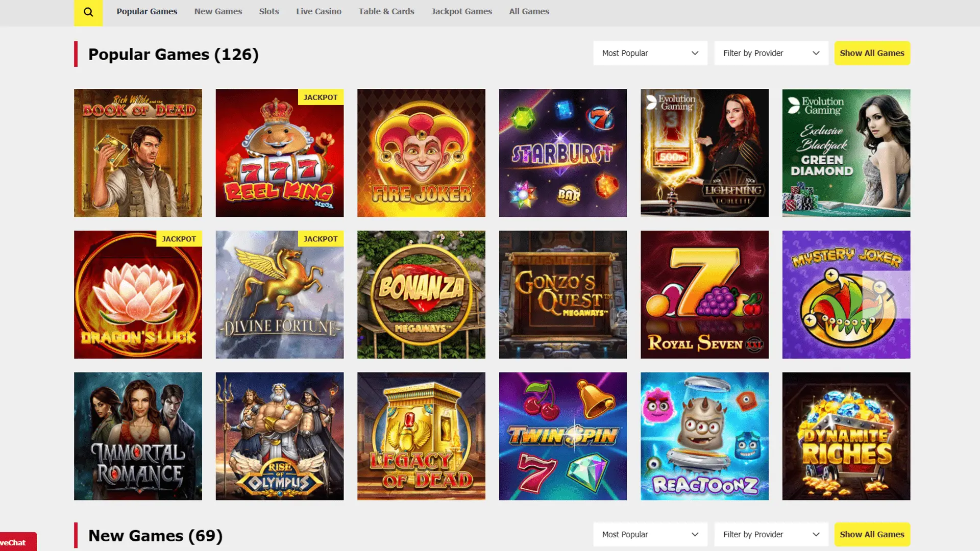Expand Filter by Provider dropdown in Popular Games
The height and width of the screenshot is (551, 980).
pos(771,53)
